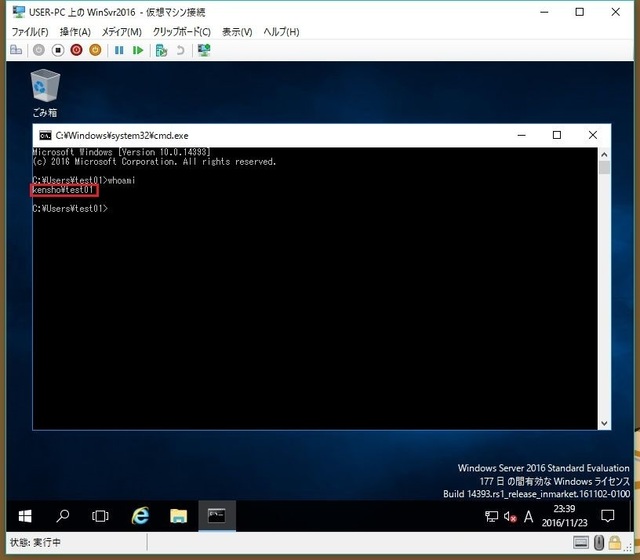Open File Explorer from the guest taskbar
The image size is (640, 560).
[178, 516]
